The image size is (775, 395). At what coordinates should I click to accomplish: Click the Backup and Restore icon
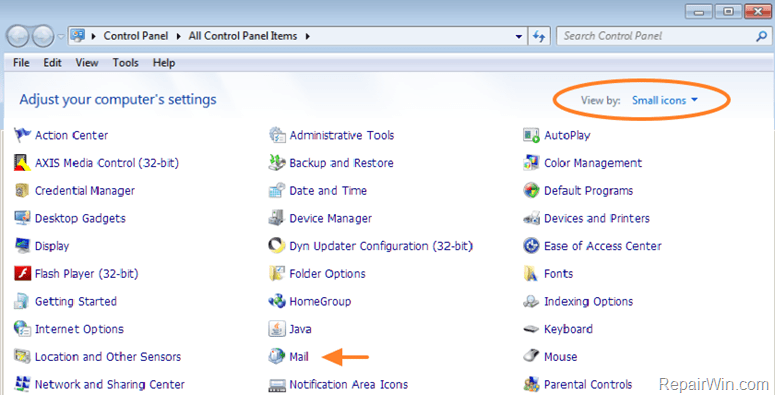[x=277, y=163]
